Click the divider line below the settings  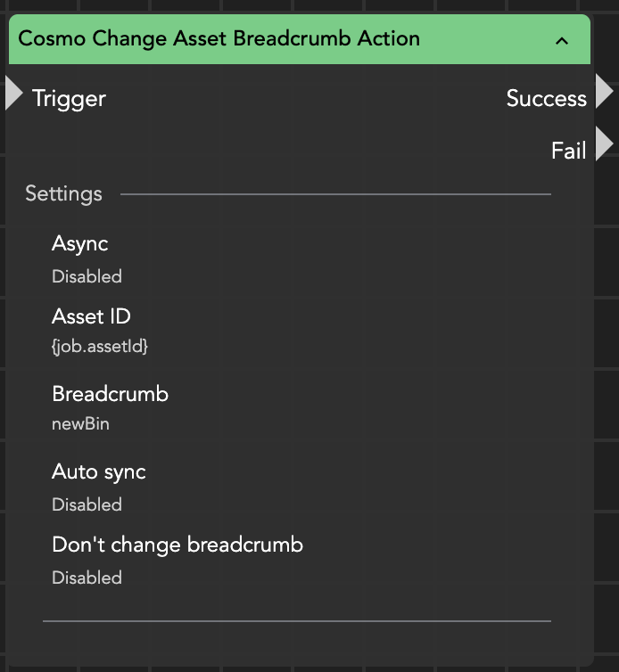tap(296, 620)
